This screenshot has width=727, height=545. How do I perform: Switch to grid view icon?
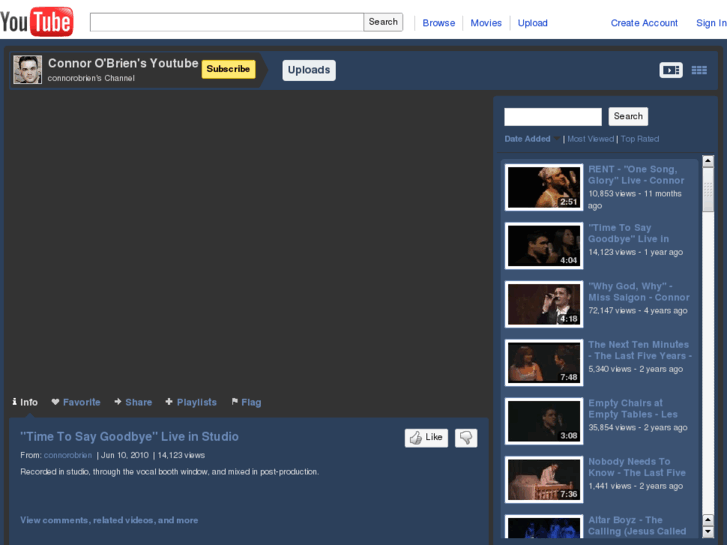[x=699, y=70]
